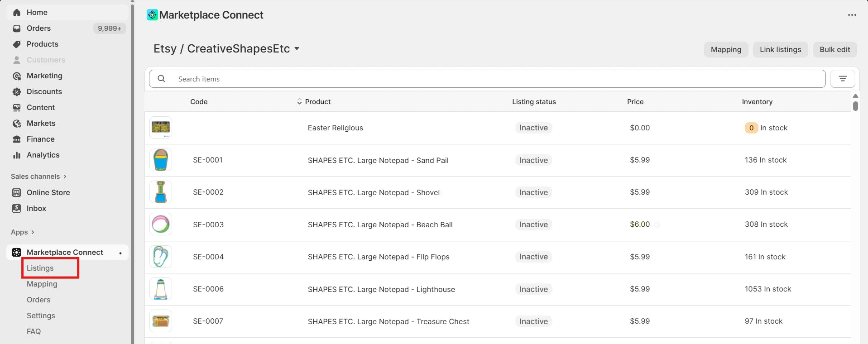This screenshot has height=344, width=868.
Task: Open Orders in the main sidebar
Action: pyautogui.click(x=38, y=29)
